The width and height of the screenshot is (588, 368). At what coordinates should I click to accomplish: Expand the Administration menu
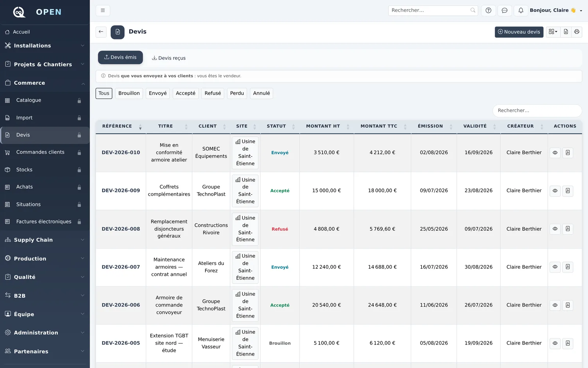[45, 333]
